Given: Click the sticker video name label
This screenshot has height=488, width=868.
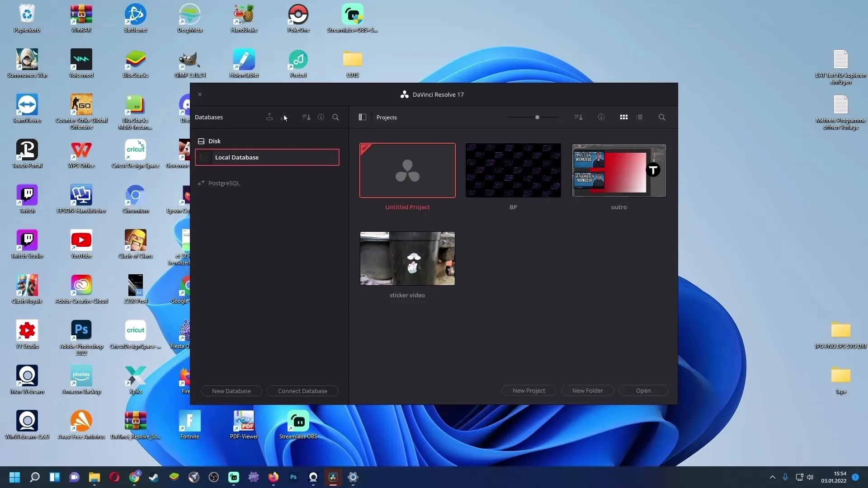Looking at the screenshot, I should [x=407, y=295].
